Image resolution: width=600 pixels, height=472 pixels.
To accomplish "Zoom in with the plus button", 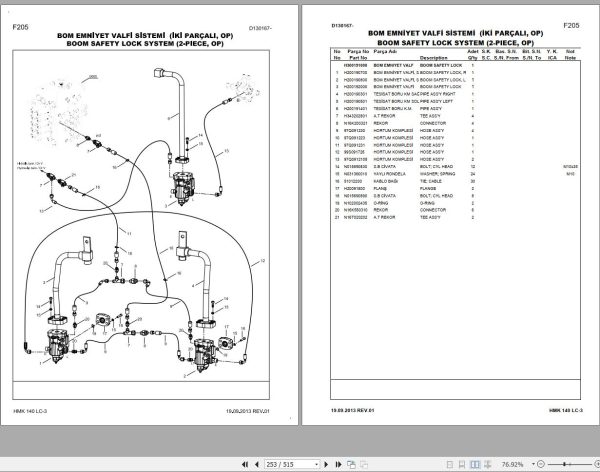I will (597, 464).
